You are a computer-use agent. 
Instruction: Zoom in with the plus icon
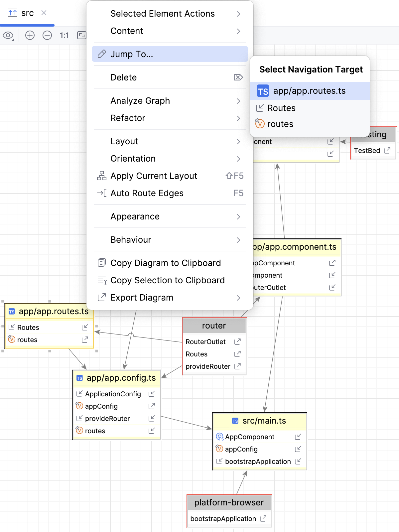click(x=30, y=35)
